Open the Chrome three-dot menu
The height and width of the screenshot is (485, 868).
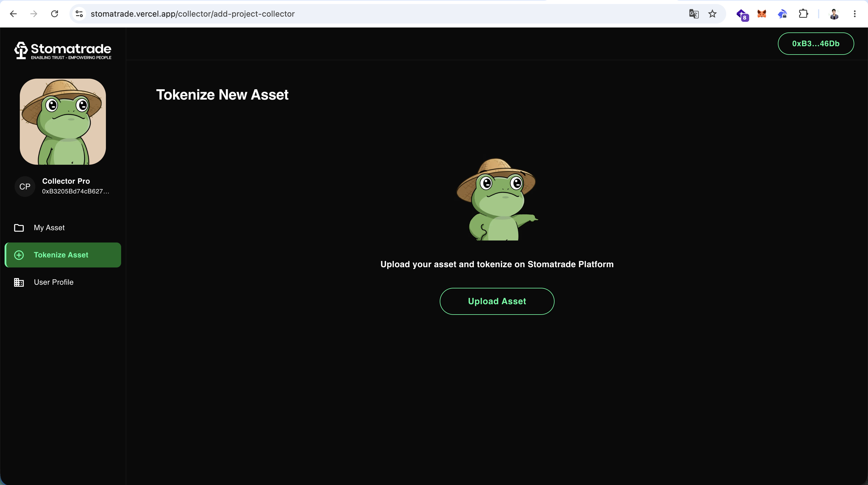[x=855, y=14]
